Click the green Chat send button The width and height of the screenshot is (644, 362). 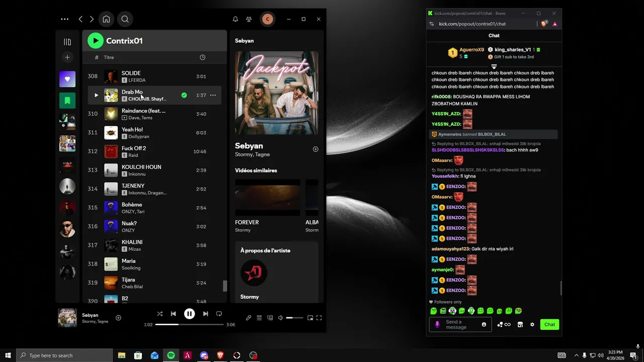[x=549, y=324]
